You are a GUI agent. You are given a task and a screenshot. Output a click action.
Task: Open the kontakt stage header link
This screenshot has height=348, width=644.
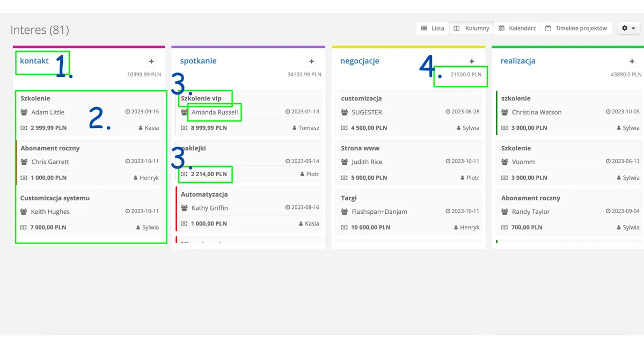(34, 61)
